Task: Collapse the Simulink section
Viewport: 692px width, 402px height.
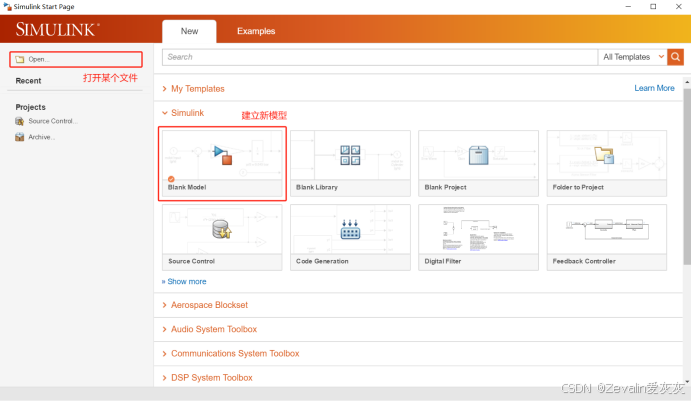Action: click(x=183, y=113)
